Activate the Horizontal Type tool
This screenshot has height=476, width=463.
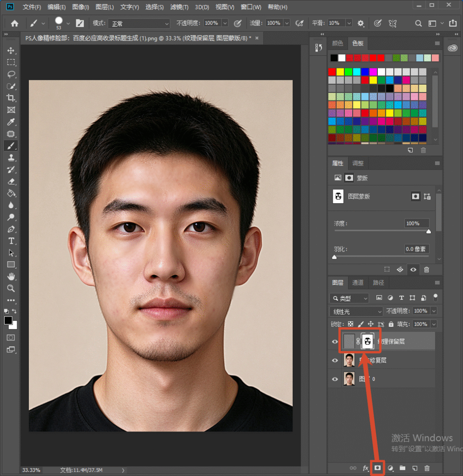(x=11, y=241)
